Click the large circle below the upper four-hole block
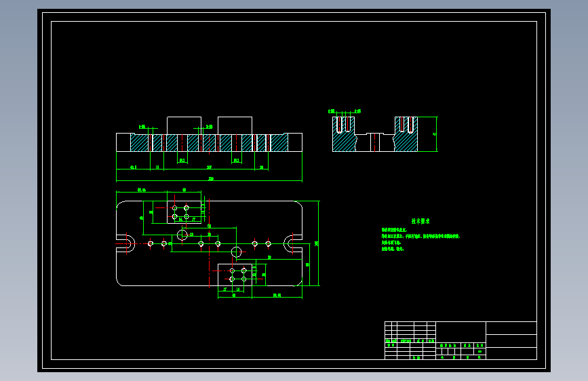This screenshot has width=588, height=381. 182,235
